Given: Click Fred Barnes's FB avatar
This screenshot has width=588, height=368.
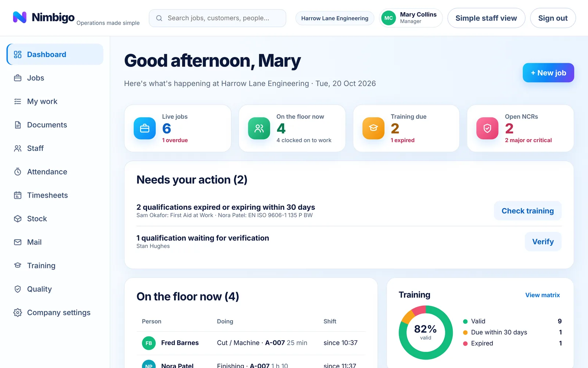Looking at the screenshot, I should [149, 343].
